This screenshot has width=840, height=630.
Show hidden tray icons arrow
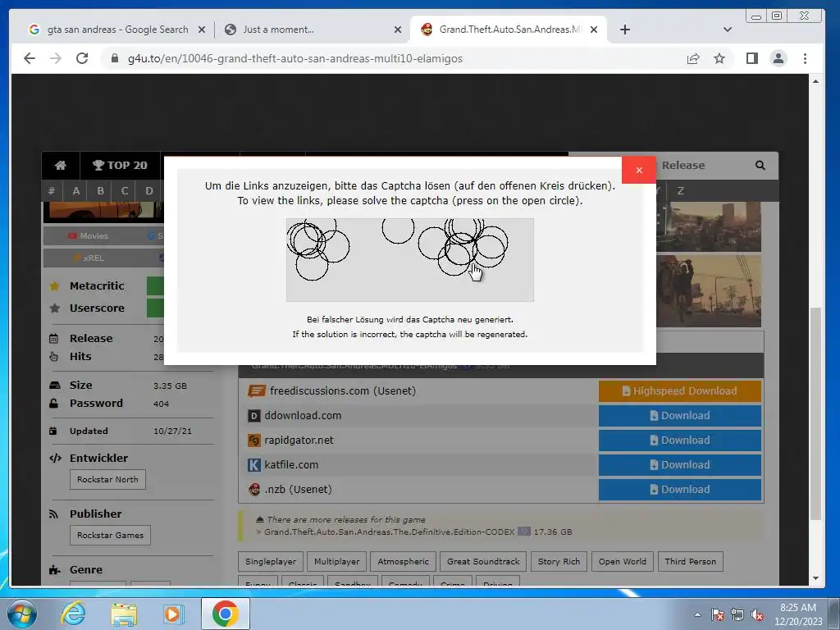coord(697,614)
